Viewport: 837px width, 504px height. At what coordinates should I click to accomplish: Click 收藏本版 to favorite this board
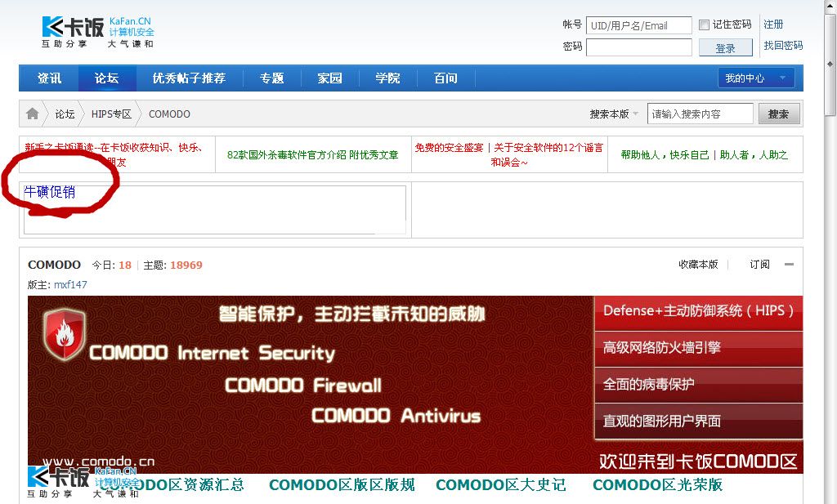coord(698,265)
